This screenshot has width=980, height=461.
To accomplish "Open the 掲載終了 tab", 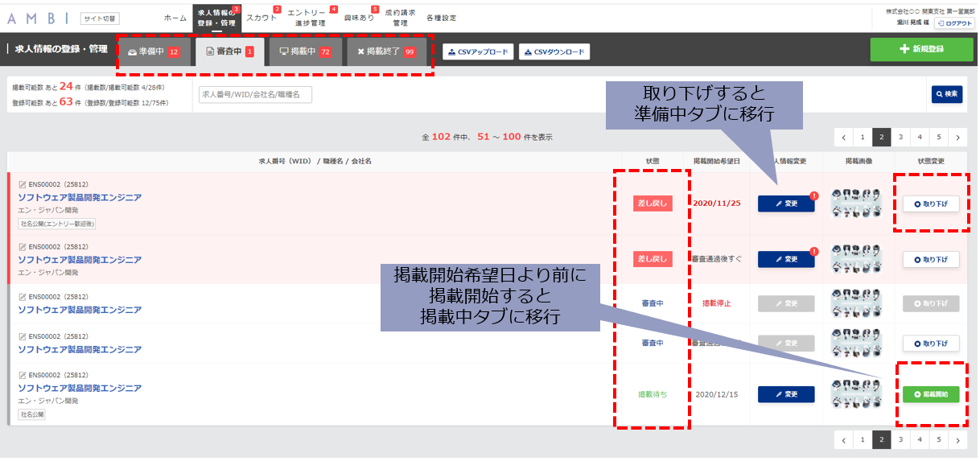I will [x=386, y=51].
